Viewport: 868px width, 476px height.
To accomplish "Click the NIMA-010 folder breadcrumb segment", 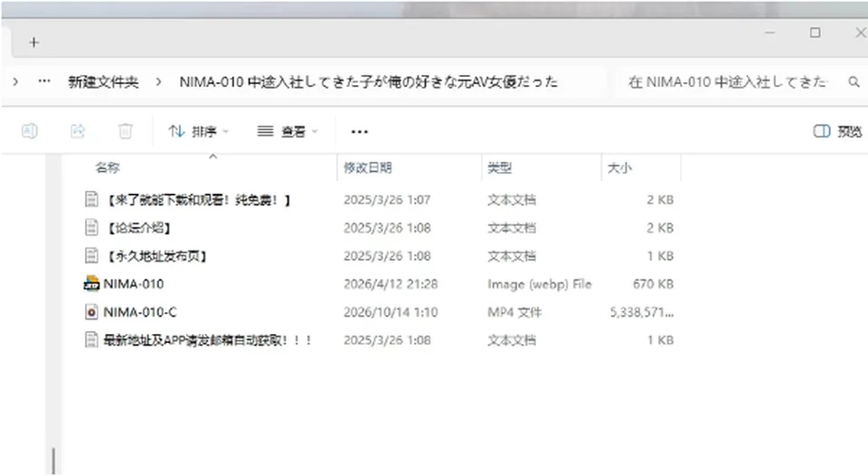I will (x=369, y=82).
